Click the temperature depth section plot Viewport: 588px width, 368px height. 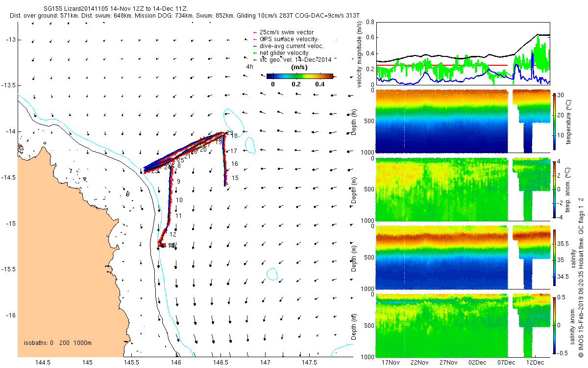click(x=463, y=121)
